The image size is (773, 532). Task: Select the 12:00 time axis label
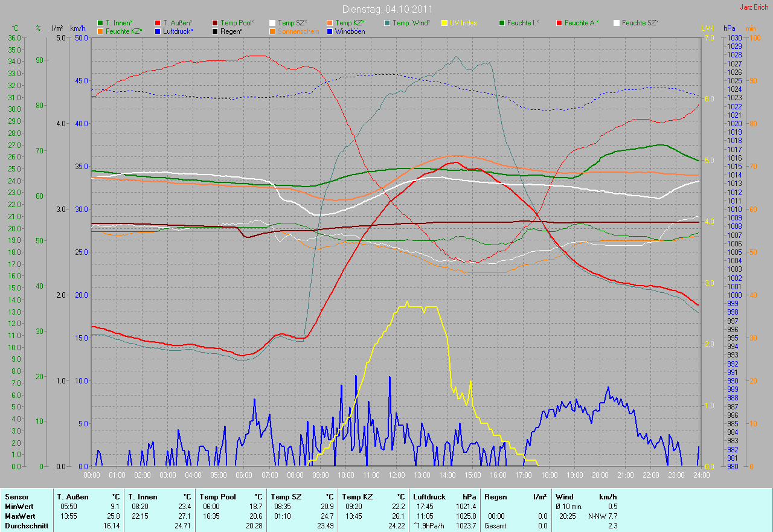pos(396,475)
